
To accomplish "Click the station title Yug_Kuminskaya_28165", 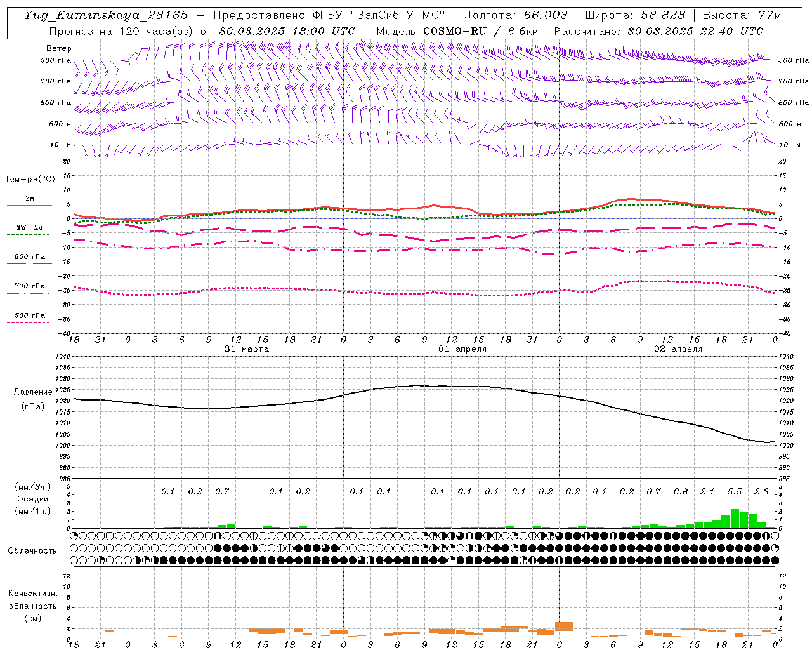I will coord(106,15).
